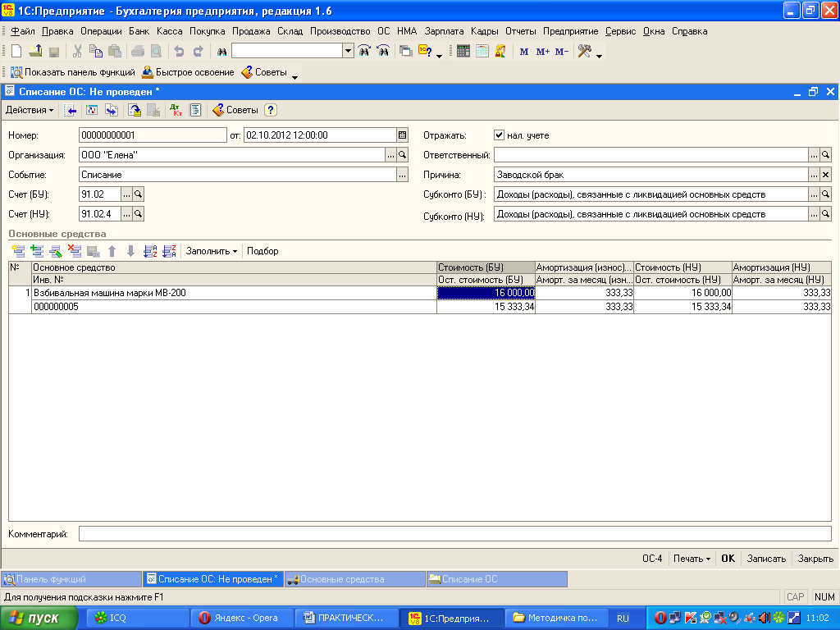Click the ОС-4 print form button
The image size is (840, 630).
(x=652, y=558)
